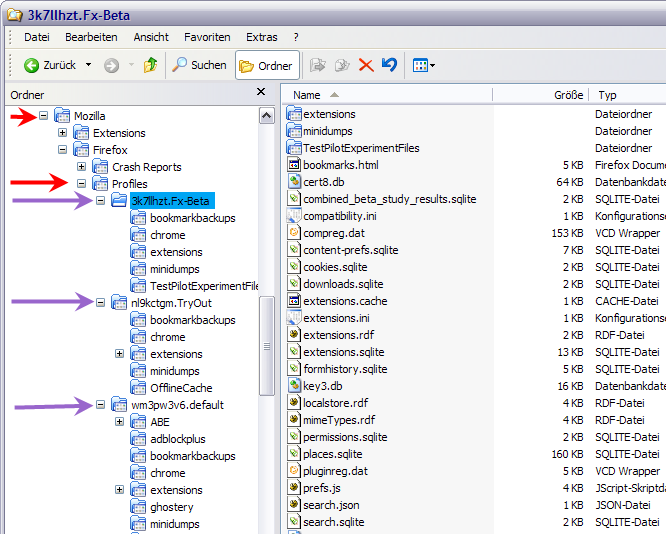The height and width of the screenshot is (534, 666).
Task: Click the localstore.rdf file icon
Action: (x=294, y=403)
